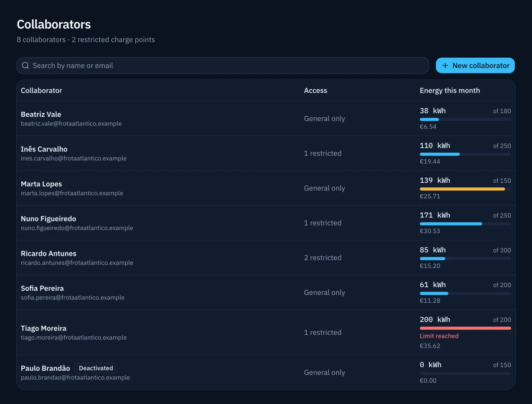
Task: Open Sofia Pereira's profile row
Action: 266,293
